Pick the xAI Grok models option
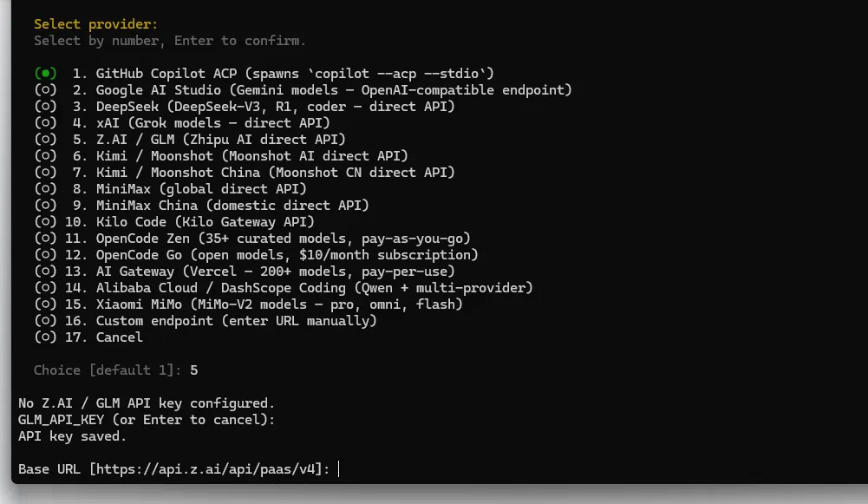Screen dimensions: 868x504 tap(45, 123)
